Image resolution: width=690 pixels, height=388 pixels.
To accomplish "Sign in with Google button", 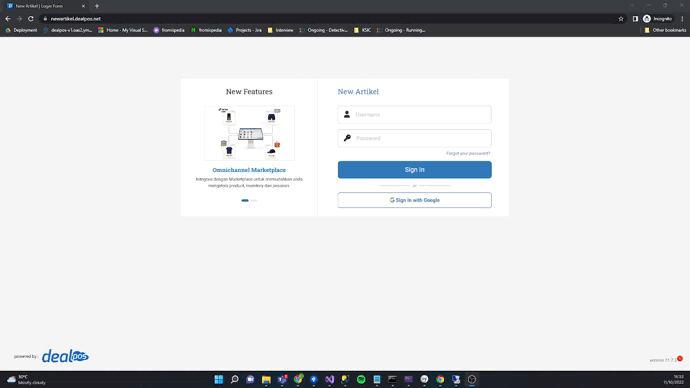I will point(415,200).
